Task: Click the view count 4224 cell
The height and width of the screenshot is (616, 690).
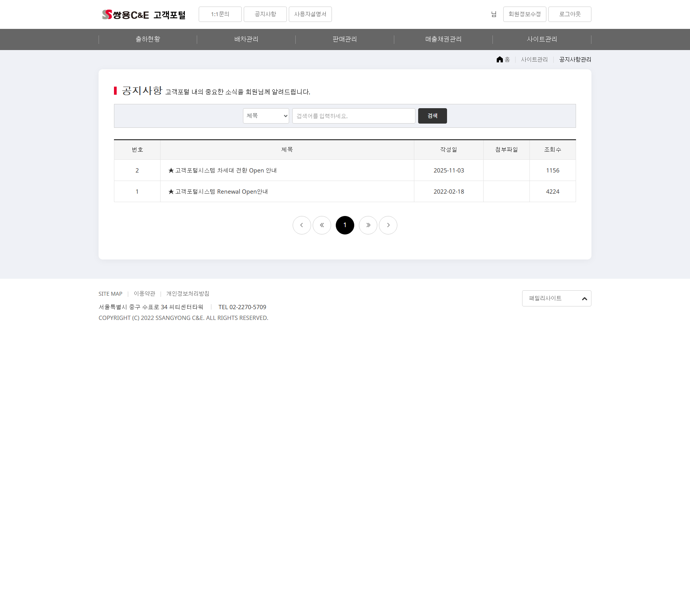Action: pos(553,192)
